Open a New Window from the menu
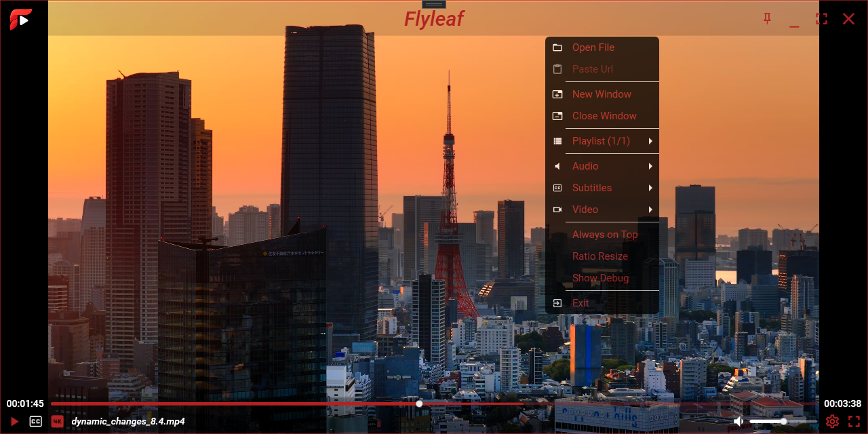 602,94
